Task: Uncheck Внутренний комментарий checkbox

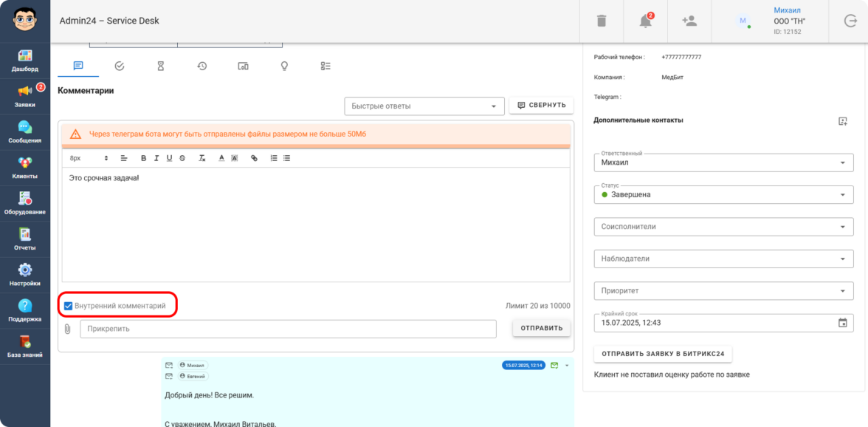Action: click(x=68, y=306)
